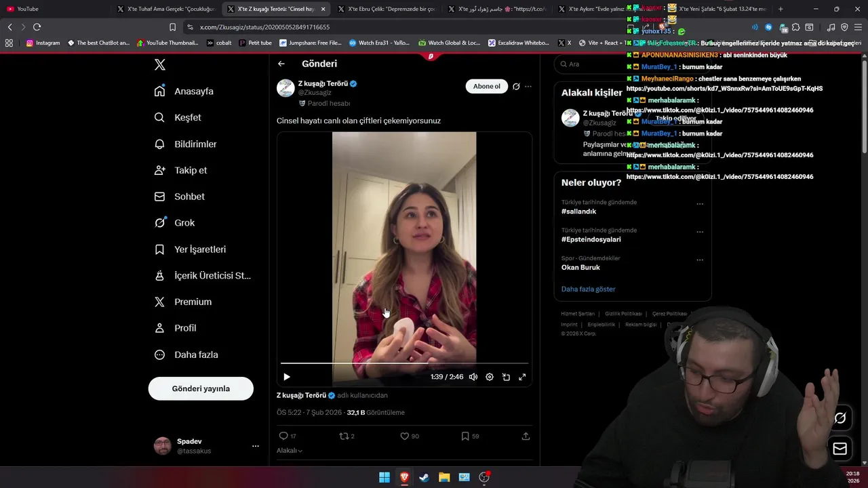Image resolution: width=868 pixels, height=488 pixels.
Task: Open the Petit tube bookmark
Action: coord(255,43)
